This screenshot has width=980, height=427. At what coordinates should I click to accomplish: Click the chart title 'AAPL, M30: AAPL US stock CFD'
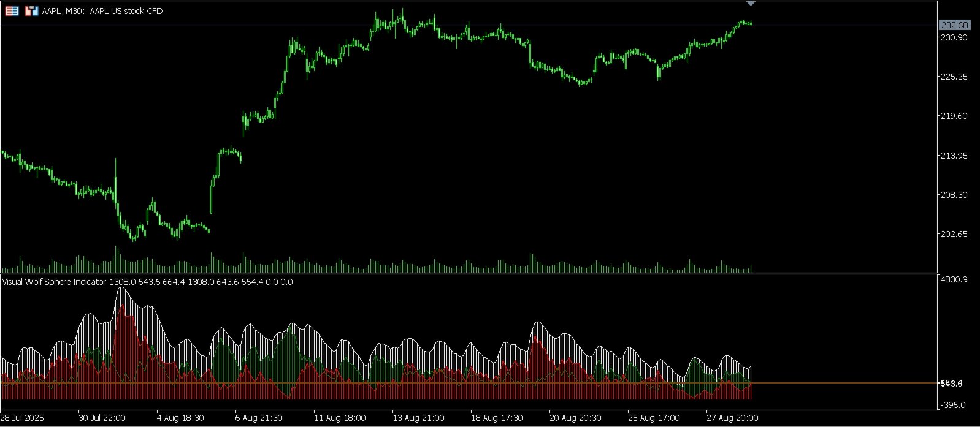pyautogui.click(x=102, y=11)
